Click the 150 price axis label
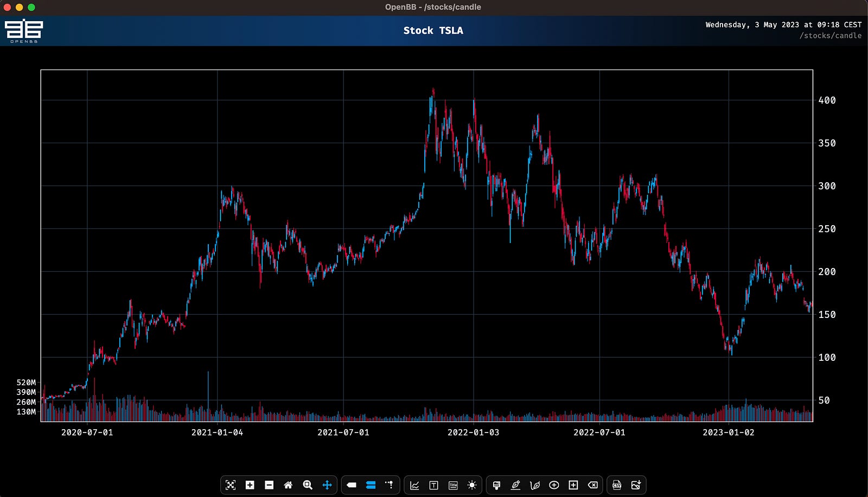This screenshot has width=868, height=497. pos(827,315)
